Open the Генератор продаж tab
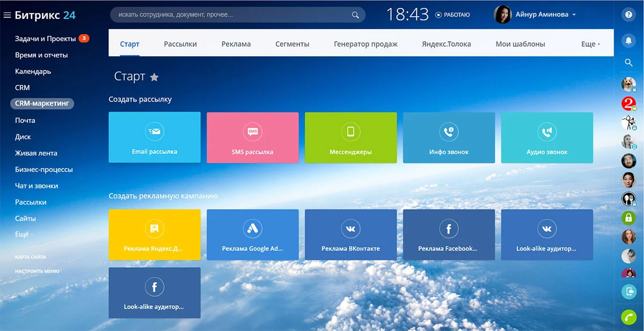 pyautogui.click(x=365, y=44)
